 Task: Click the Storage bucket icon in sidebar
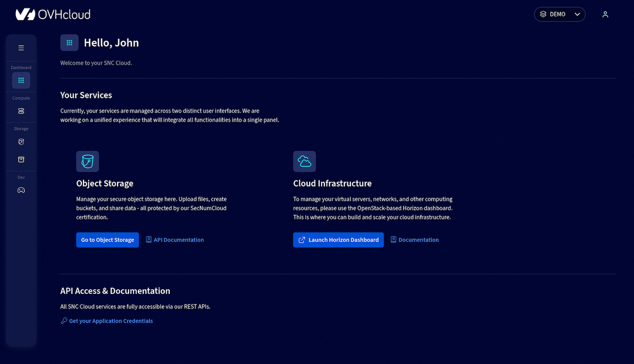21,142
